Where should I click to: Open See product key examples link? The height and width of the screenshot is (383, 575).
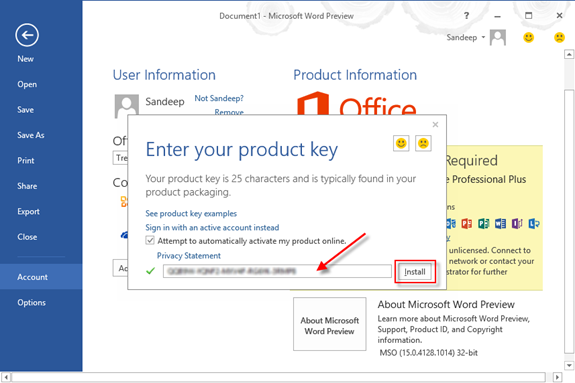click(191, 214)
